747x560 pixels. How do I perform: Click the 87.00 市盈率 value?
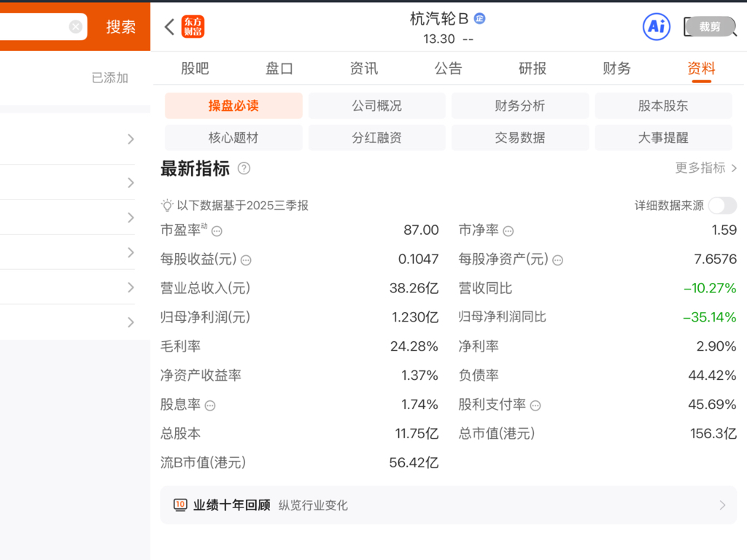pyautogui.click(x=421, y=230)
